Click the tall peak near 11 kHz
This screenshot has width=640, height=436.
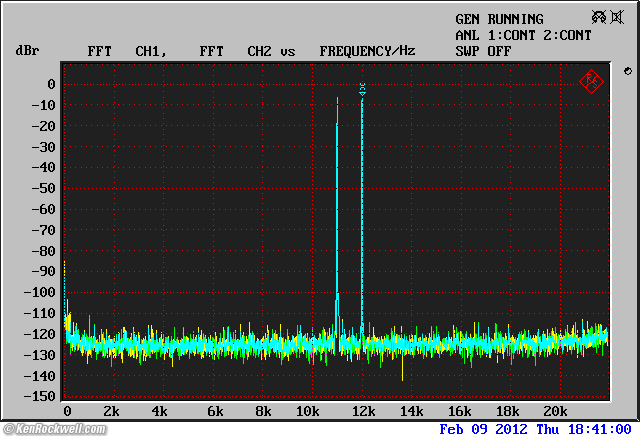pos(337,200)
